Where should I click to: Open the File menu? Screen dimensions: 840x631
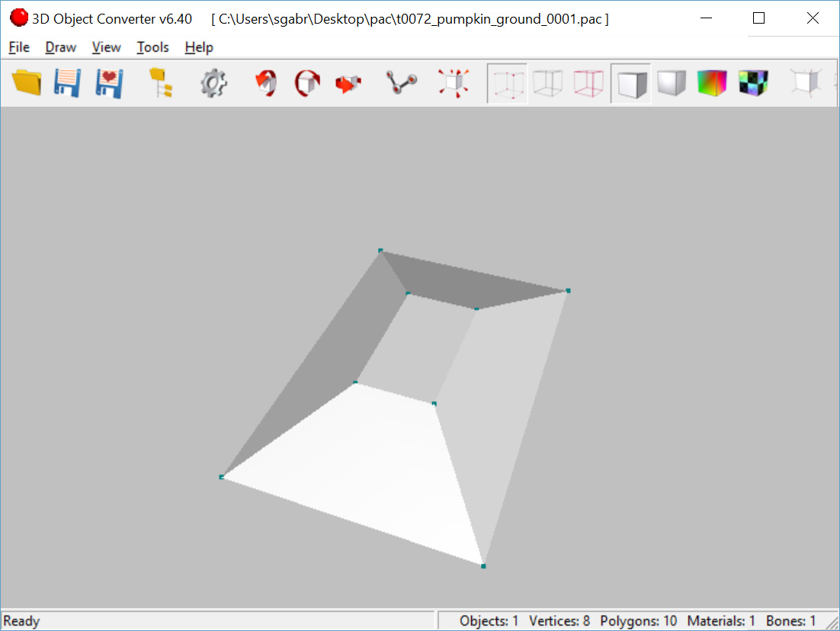19,47
